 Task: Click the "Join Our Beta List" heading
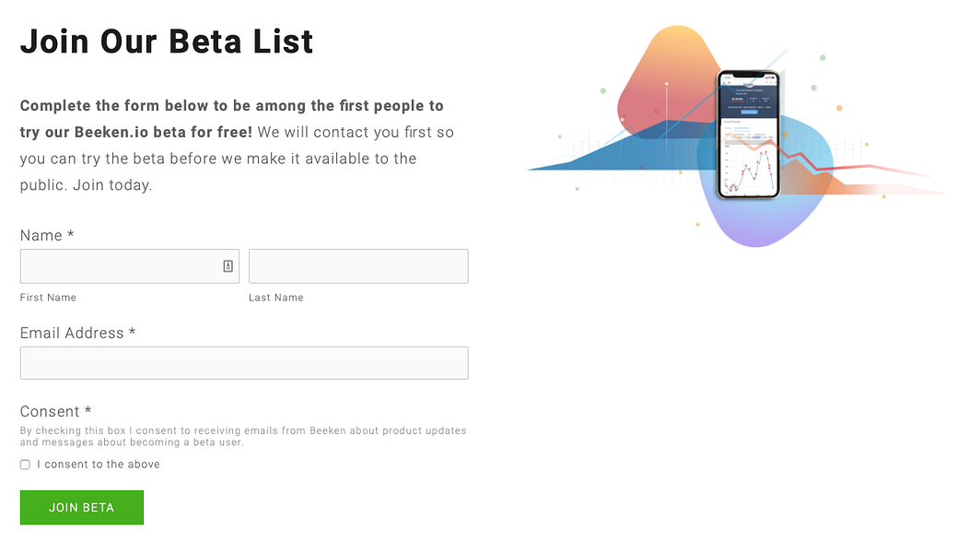[167, 41]
